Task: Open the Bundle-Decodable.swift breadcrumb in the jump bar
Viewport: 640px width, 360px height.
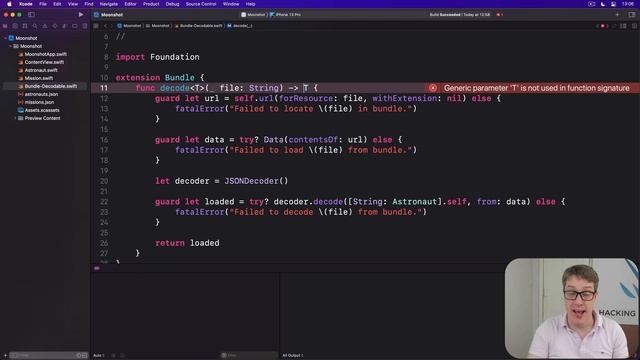Action: (198, 26)
